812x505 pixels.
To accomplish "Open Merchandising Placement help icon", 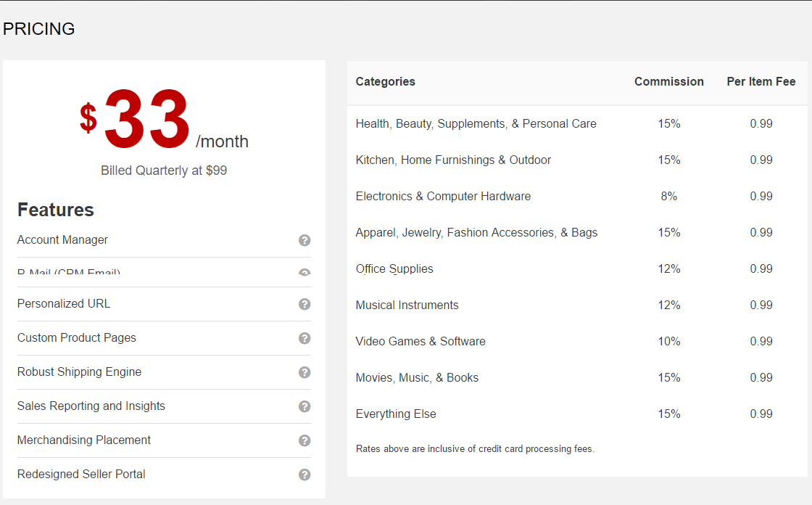I will click(x=304, y=440).
